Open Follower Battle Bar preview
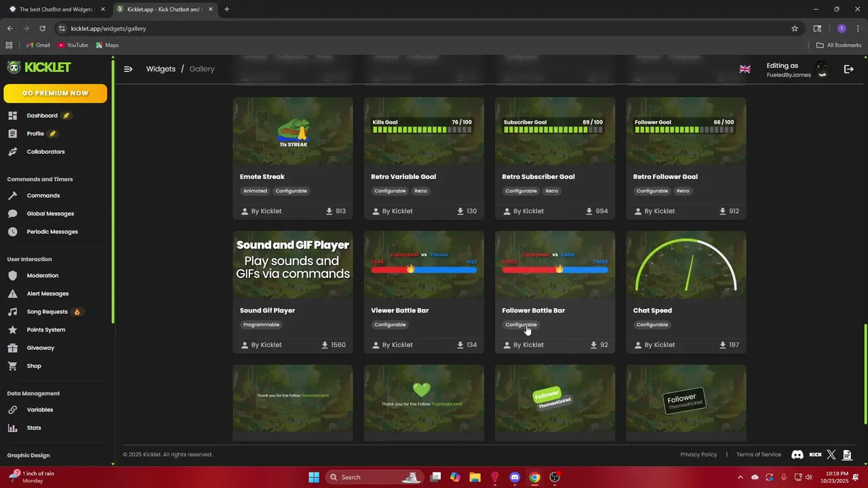Screen dimensions: 868x488 [555, 264]
